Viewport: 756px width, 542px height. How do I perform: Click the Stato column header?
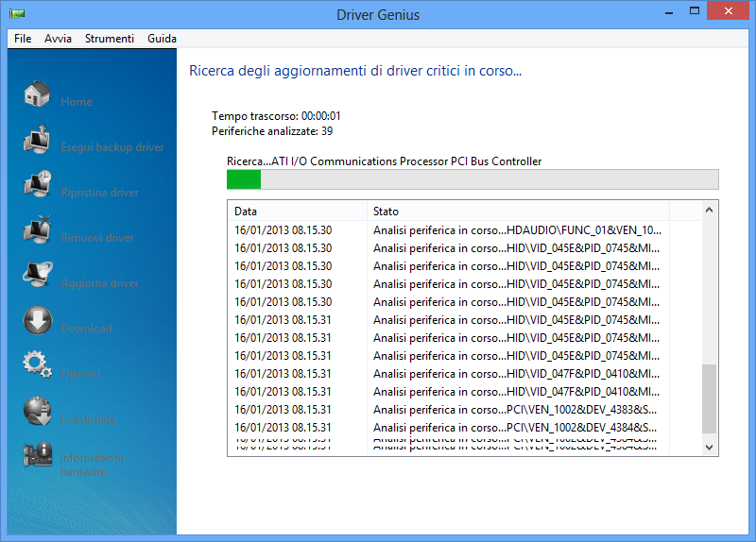tap(518, 211)
